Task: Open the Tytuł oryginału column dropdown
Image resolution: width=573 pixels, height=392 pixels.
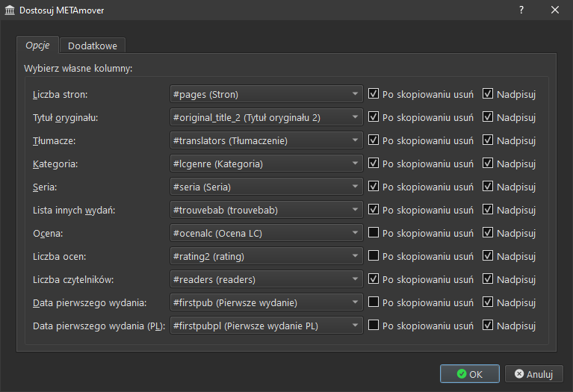Action: (x=267, y=117)
